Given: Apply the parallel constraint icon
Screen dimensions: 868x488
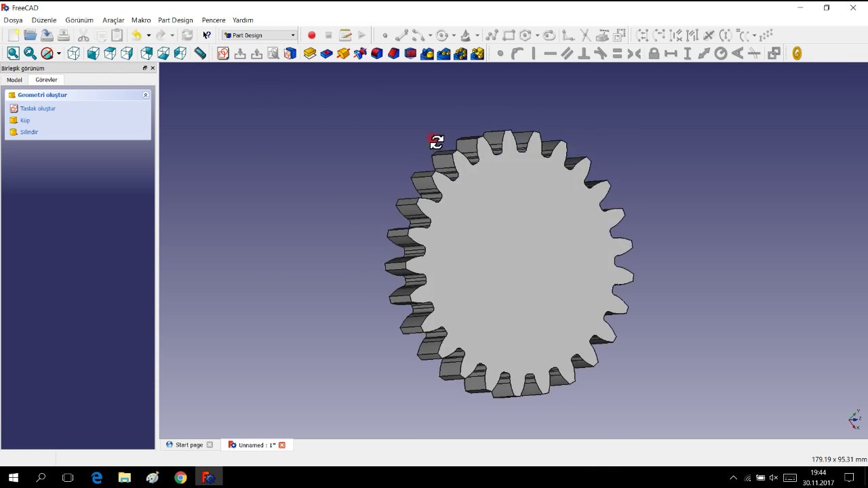Looking at the screenshot, I should [567, 54].
